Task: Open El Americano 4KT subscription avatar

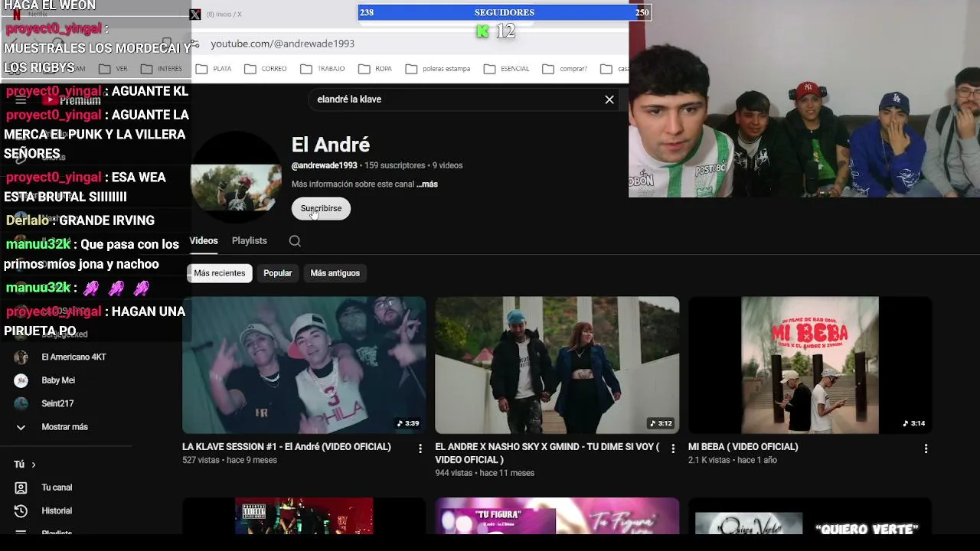Action: tap(21, 357)
